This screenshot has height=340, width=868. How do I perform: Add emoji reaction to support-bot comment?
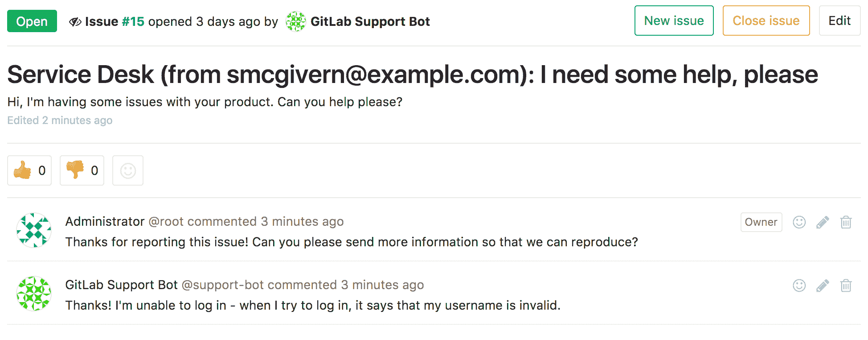[799, 285]
